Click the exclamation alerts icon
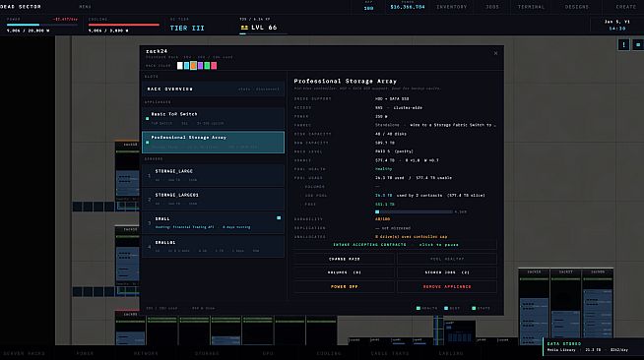Image resolution: width=644 pixels, height=360 pixels. point(623,44)
